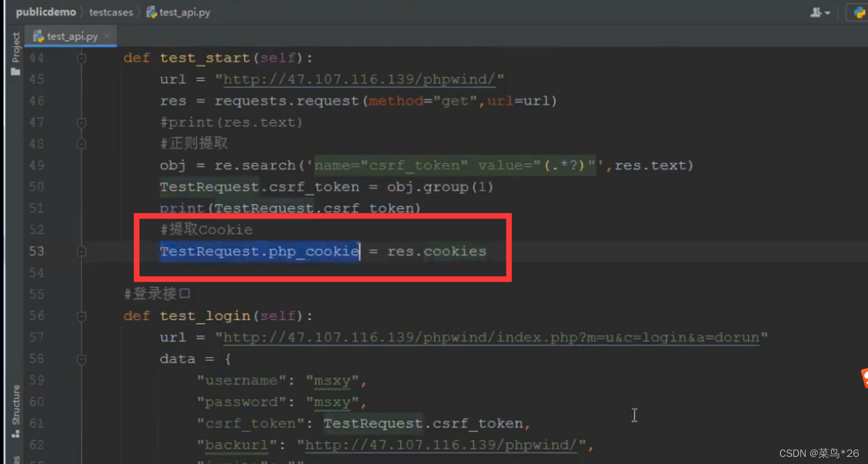The width and height of the screenshot is (868, 464).
Task: Click line number 53 in the gutter
Action: pos(37,251)
